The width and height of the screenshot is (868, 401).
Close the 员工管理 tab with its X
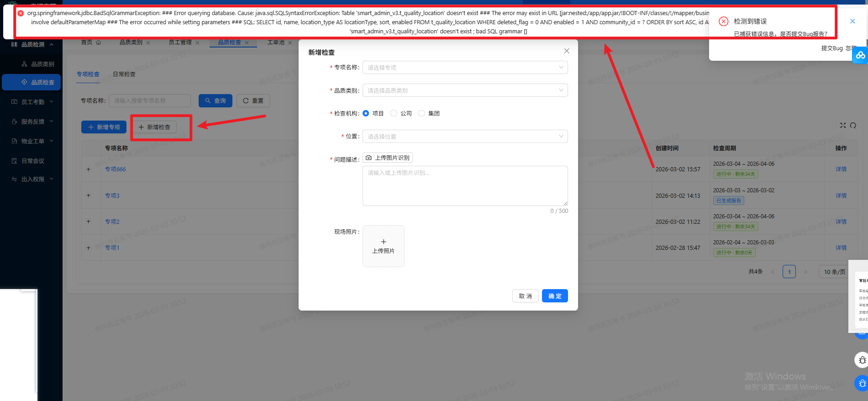(197, 42)
